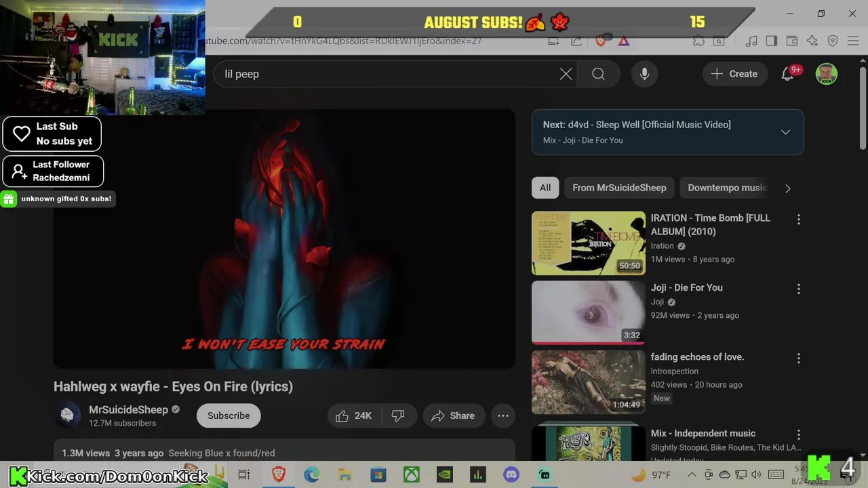Open Task View on taskbar

(244, 474)
